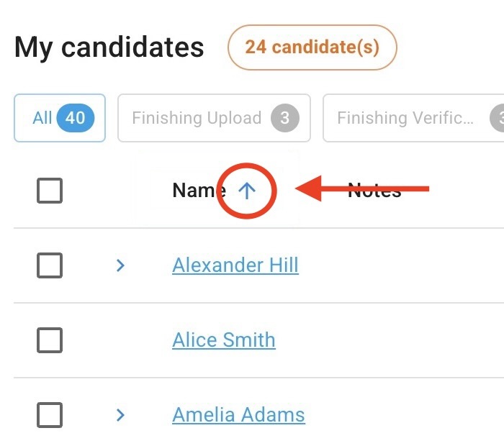
Task: Click the Notes column header
Action: [x=374, y=191]
